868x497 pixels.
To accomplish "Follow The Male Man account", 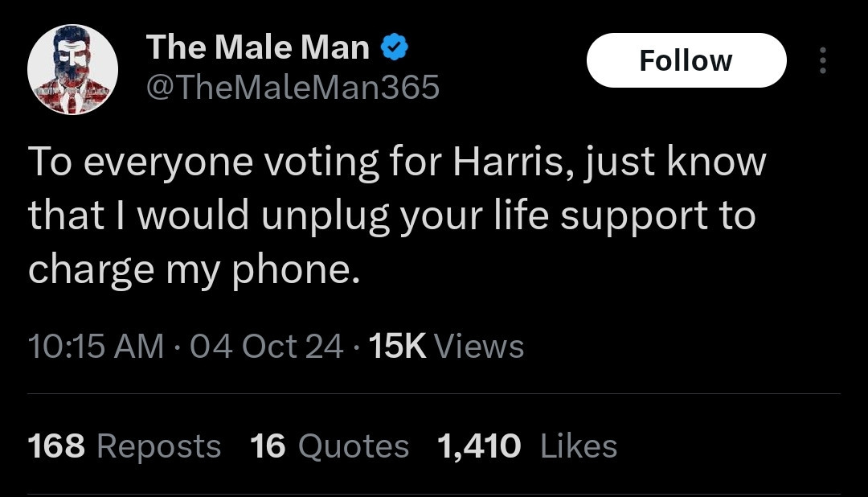I will [x=686, y=60].
